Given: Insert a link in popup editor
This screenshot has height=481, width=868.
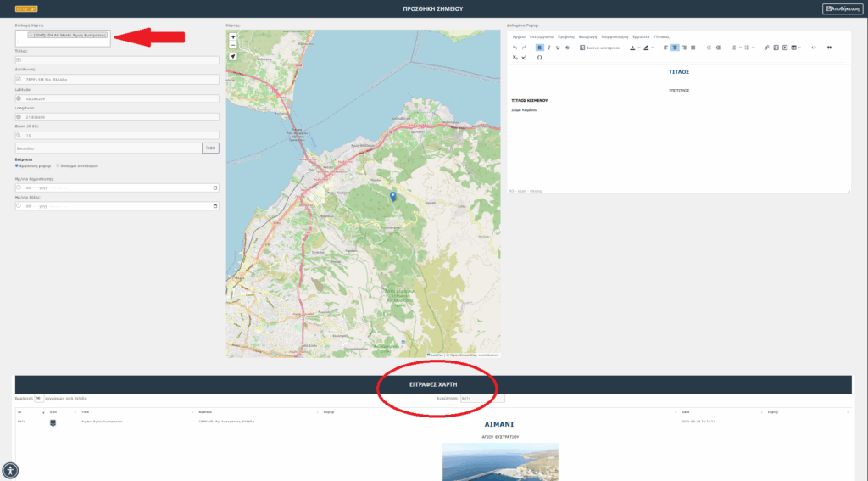Looking at the screenshot, I should [x=765, y=48].
